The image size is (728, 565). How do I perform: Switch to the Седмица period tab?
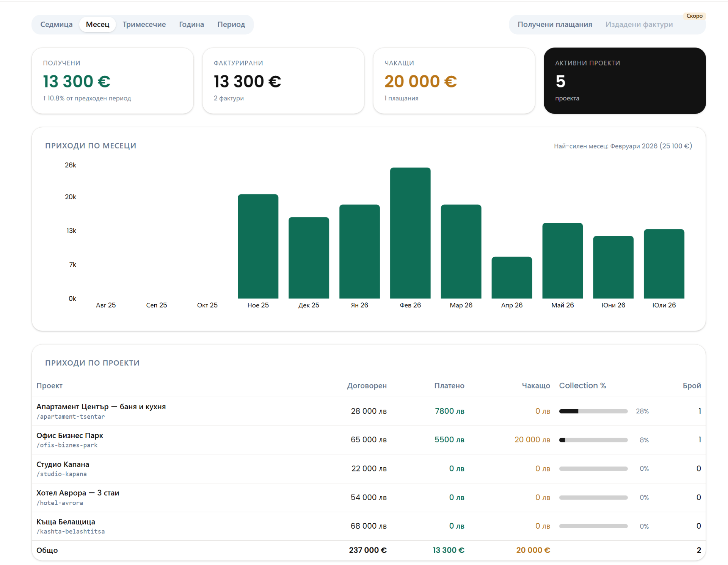tap(56, 25)
